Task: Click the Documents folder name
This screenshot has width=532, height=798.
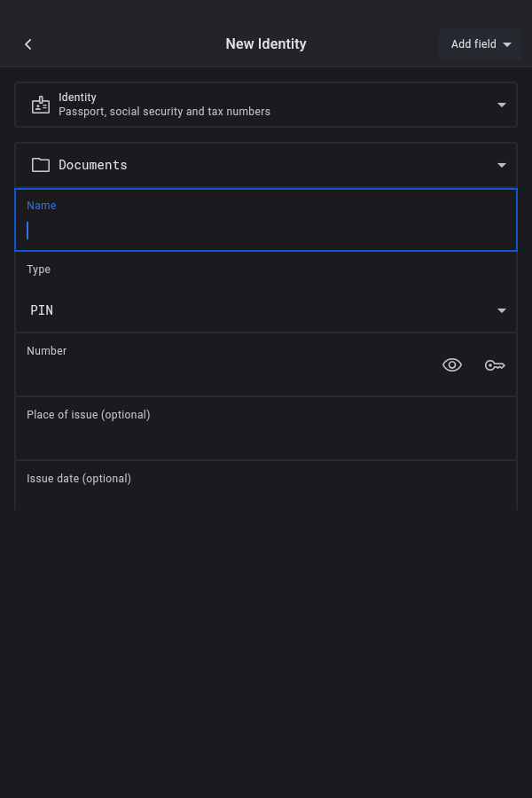Action: pyautogui.click(x=93, y=165)
